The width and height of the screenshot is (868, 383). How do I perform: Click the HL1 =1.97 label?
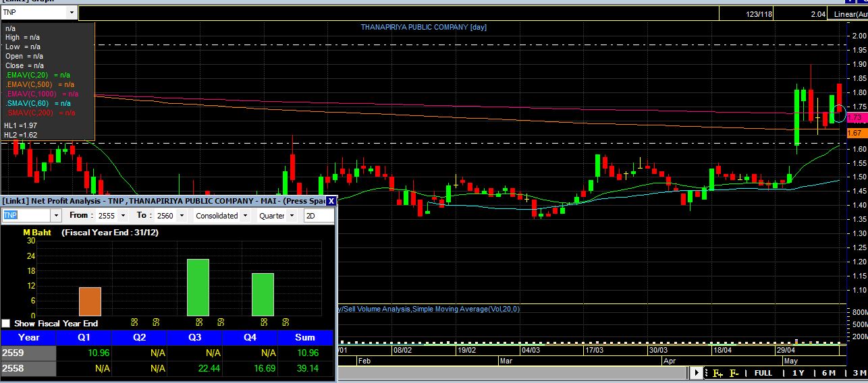20,125
